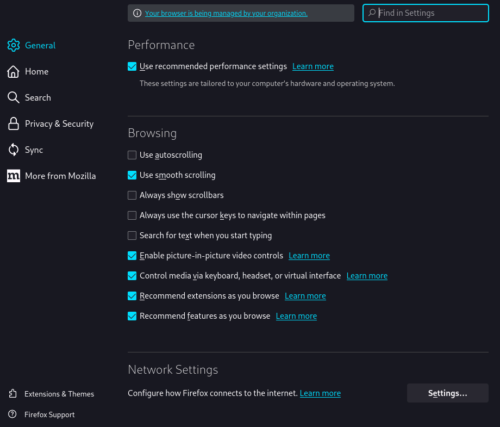Click the Firefox Support question mark icon
This screenshot has height=427, width=500.
[12, 414]
